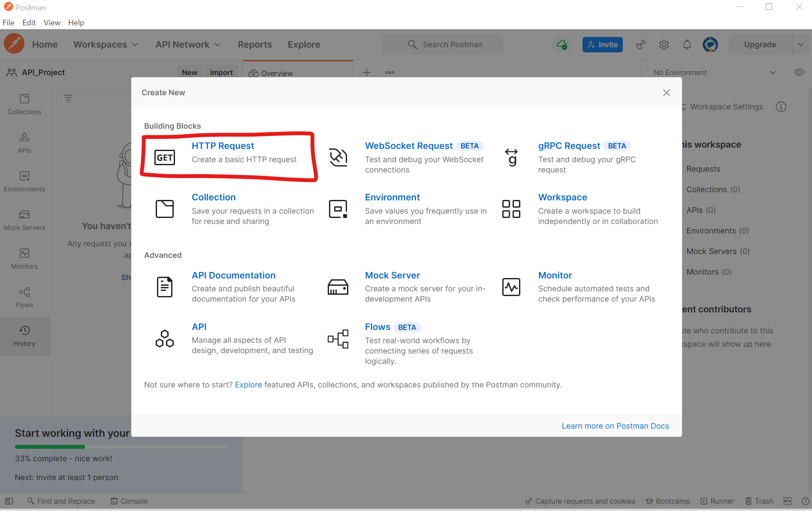Click the gRPC Request icon
This screenshot has width=812, height=511.
511,157
